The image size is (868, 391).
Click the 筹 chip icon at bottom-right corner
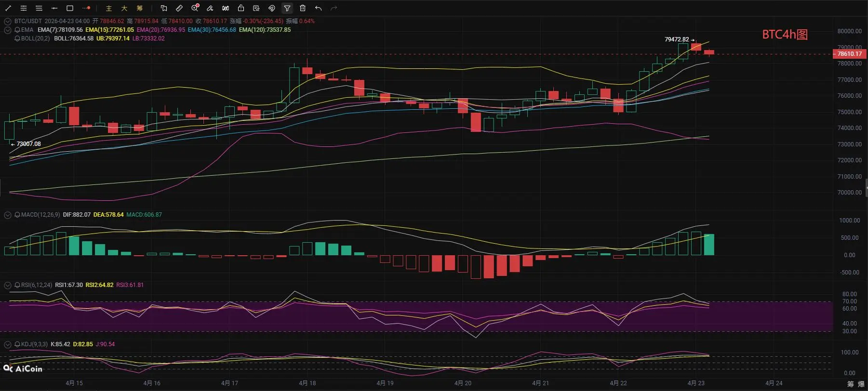pyautogui.click(x=851, y=384)
